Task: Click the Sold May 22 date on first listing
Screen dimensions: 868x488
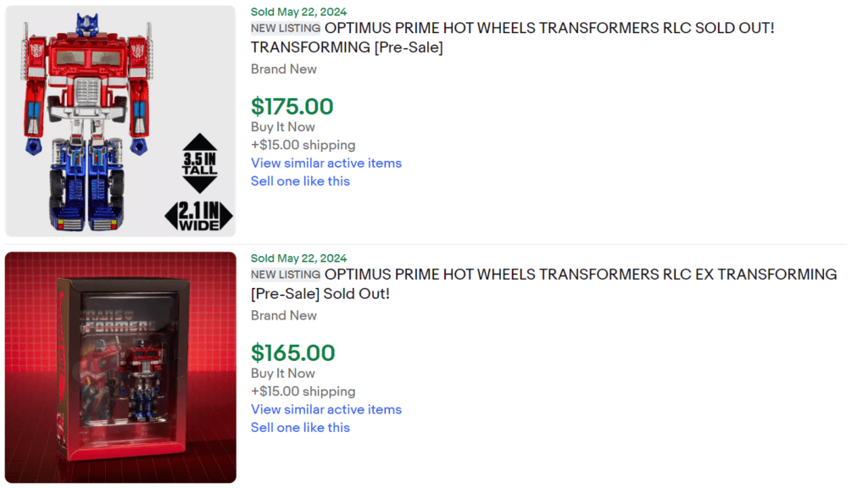Action: pos(298,12)
